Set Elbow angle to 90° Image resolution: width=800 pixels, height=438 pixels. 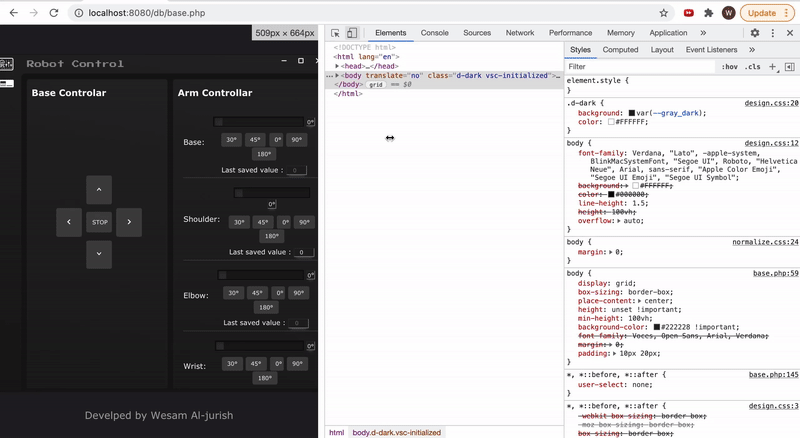(298, 293)
